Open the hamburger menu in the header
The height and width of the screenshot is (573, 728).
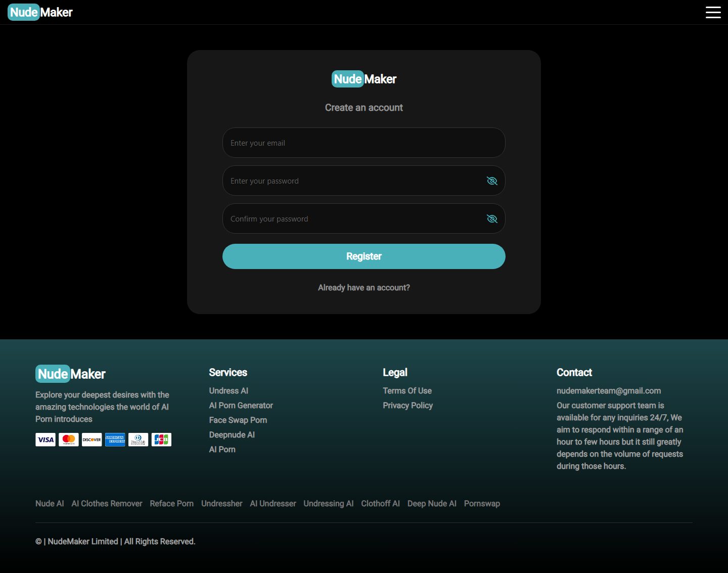[x=713, y=12]
